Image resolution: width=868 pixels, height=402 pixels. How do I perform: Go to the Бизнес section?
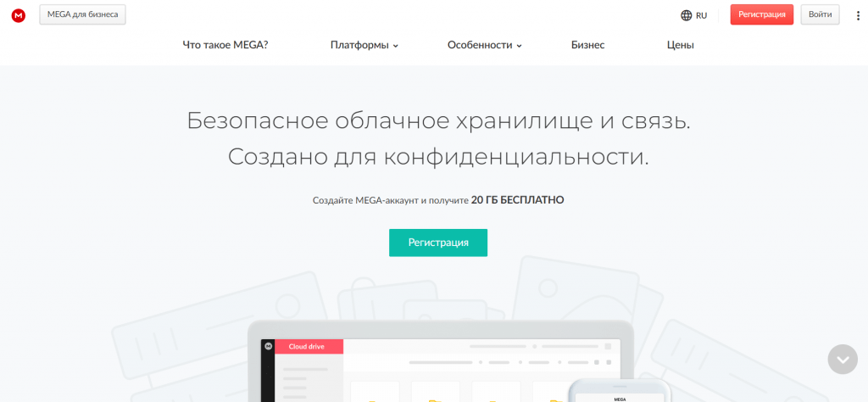(x=587, y=45)
